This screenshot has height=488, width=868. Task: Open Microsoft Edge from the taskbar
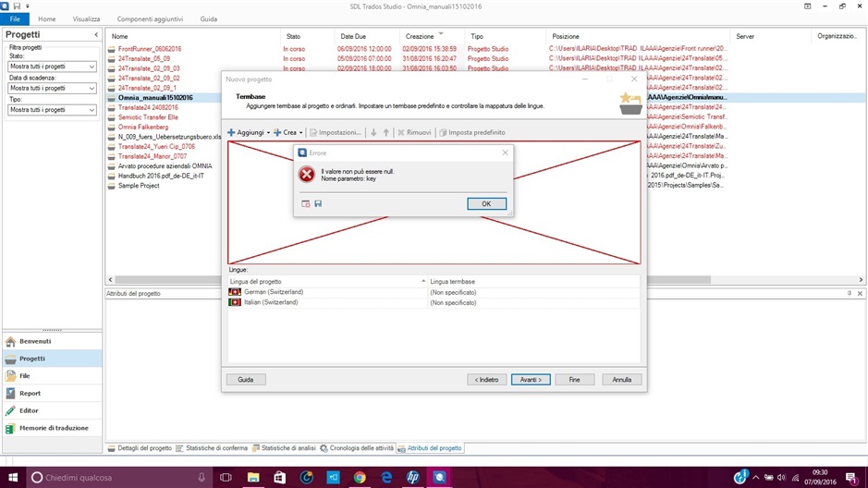(386, 477)
